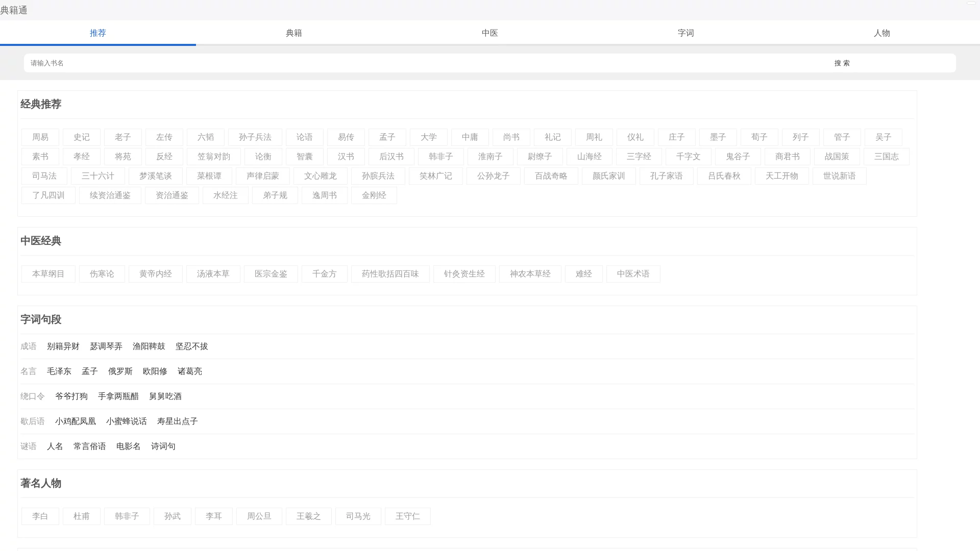This screenshot has width=980, height=551.
Task: Select the 电影名 riddle link
Action: click(x=129, y=446)
